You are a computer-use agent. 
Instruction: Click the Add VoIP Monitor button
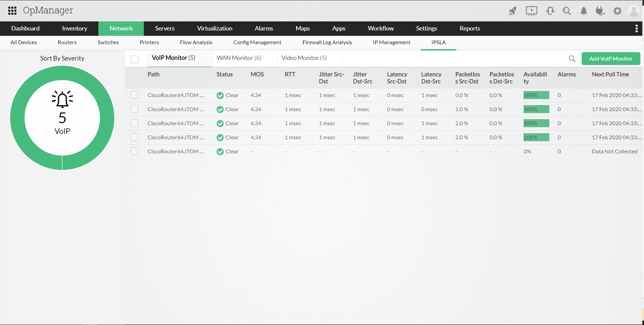[x=611, y=59]
